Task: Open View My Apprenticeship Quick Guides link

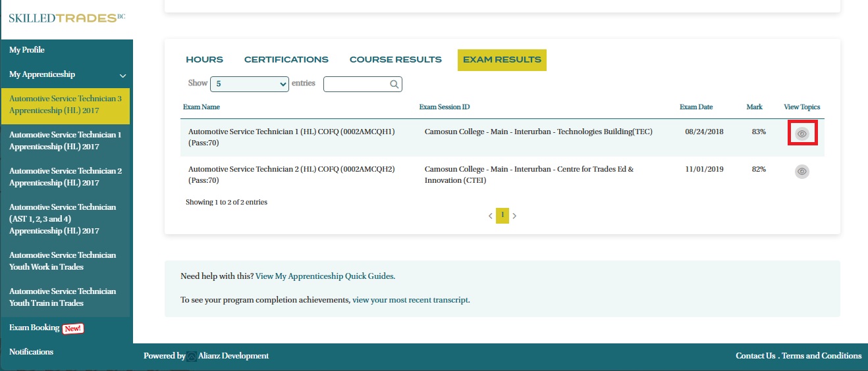Action: point(325,276)
